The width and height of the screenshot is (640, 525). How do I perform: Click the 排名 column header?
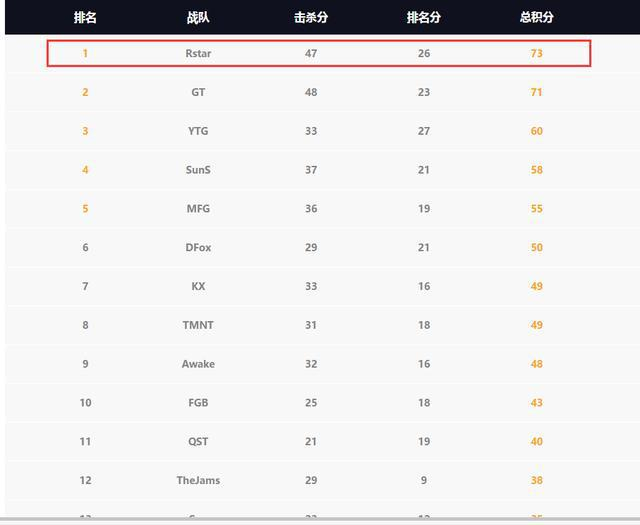pos(85,18)
